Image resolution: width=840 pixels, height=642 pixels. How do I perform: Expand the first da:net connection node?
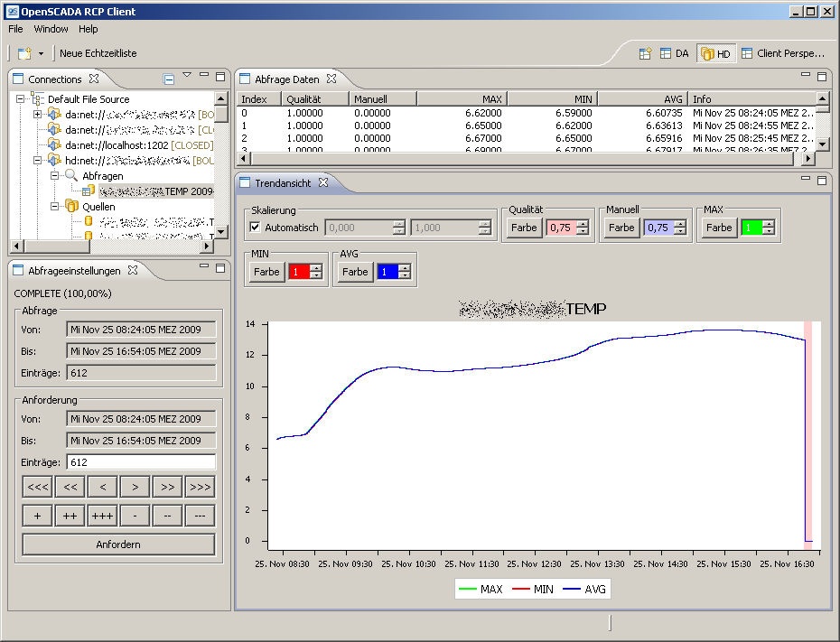37,115
